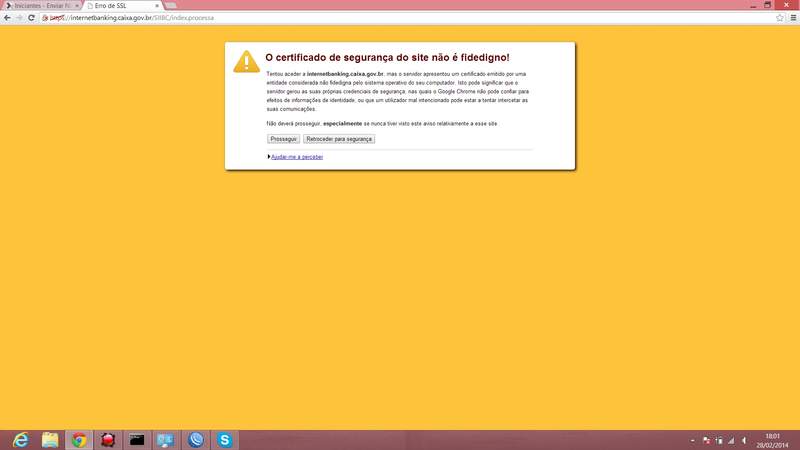Click 'Retroceder para segurança' button
This screenshot has height=450, width=800.
[x=339, y=139]
